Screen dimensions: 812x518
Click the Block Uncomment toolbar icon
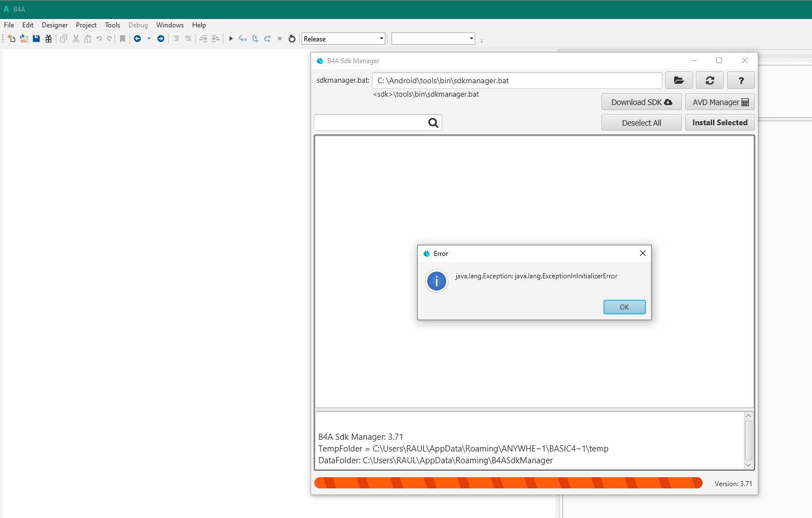pos(188,39)
